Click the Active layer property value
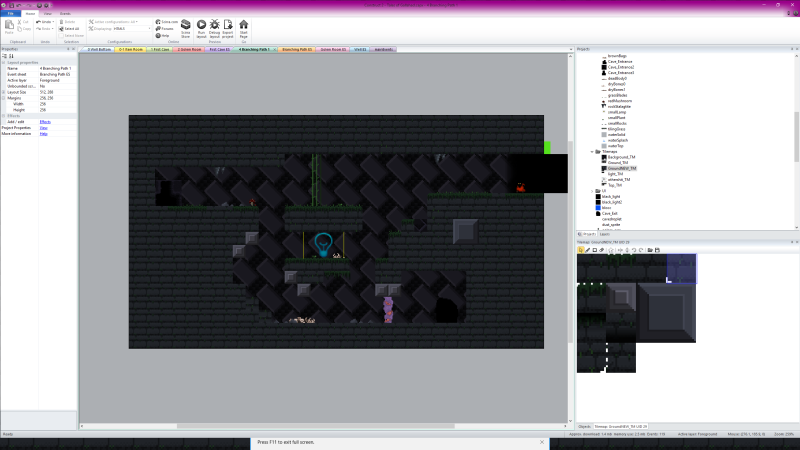 pyautogui.click(x=58, y=80)
